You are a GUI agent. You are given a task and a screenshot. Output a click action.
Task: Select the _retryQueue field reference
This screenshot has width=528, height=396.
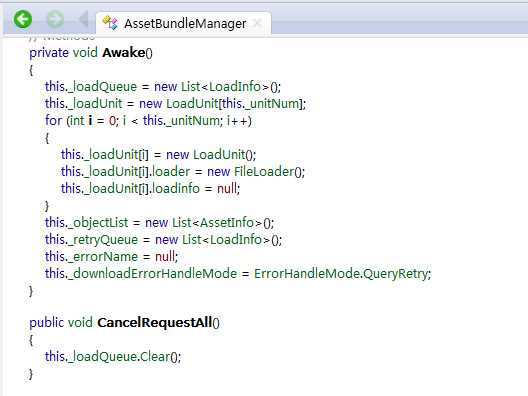click(103, 240)
